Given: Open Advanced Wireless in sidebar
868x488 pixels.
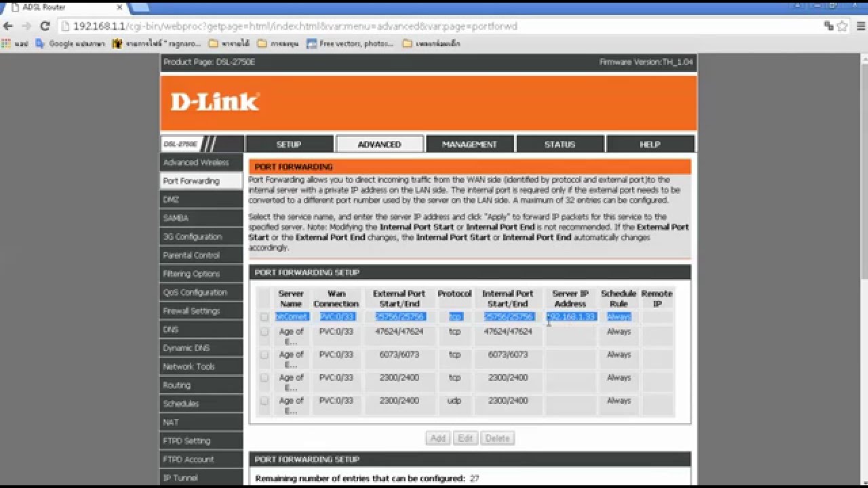Looking at the screenshot, I should (201, 162).
